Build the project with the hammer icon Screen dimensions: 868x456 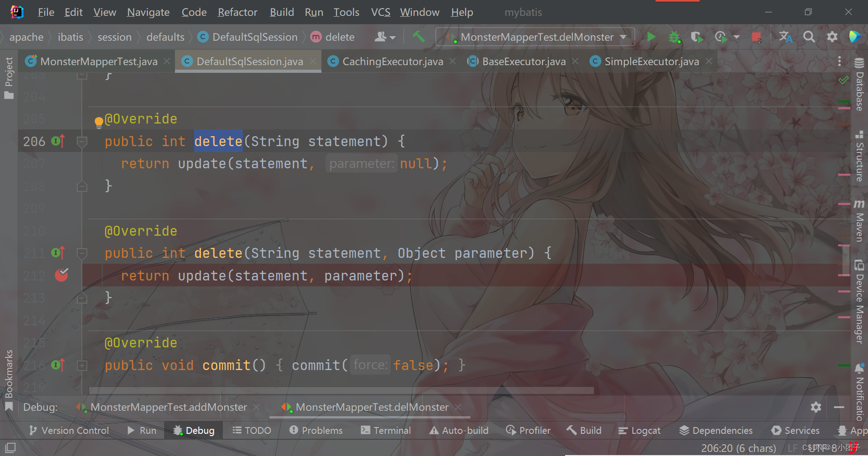pyautogui.click(x=419, y=37)
